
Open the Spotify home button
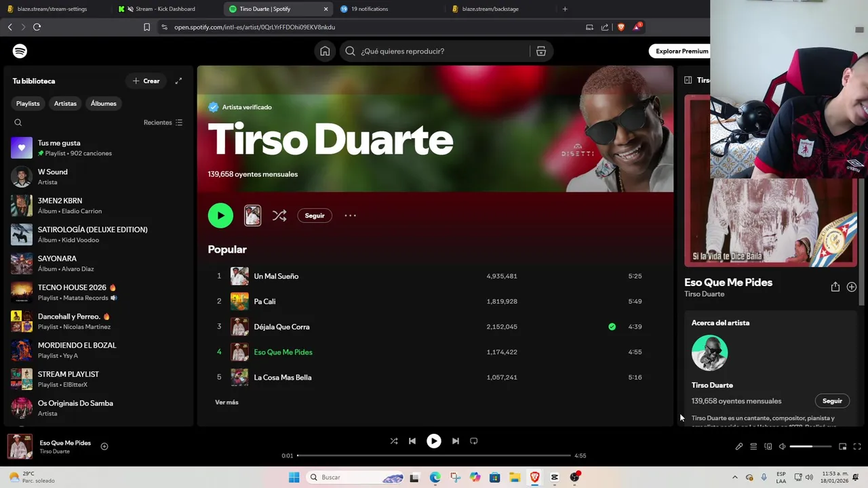coord(325,52)
